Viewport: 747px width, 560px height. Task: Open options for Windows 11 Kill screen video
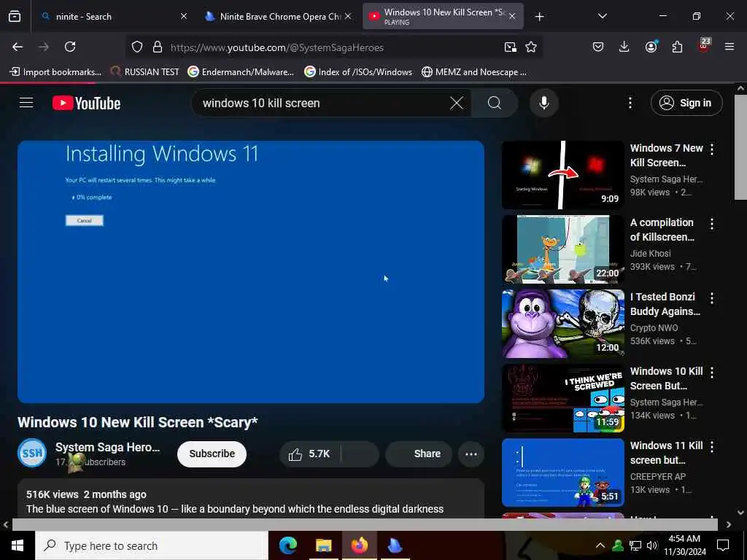click(712, 447)
